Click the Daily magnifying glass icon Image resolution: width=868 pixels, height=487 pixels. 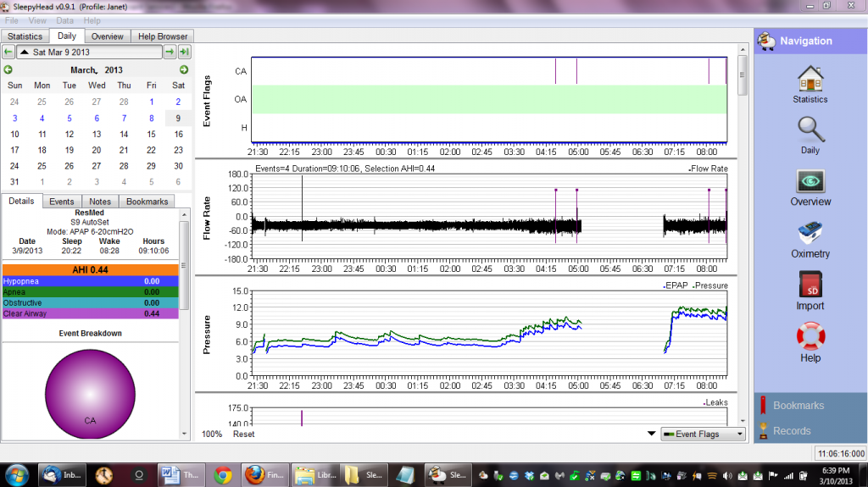810,131
